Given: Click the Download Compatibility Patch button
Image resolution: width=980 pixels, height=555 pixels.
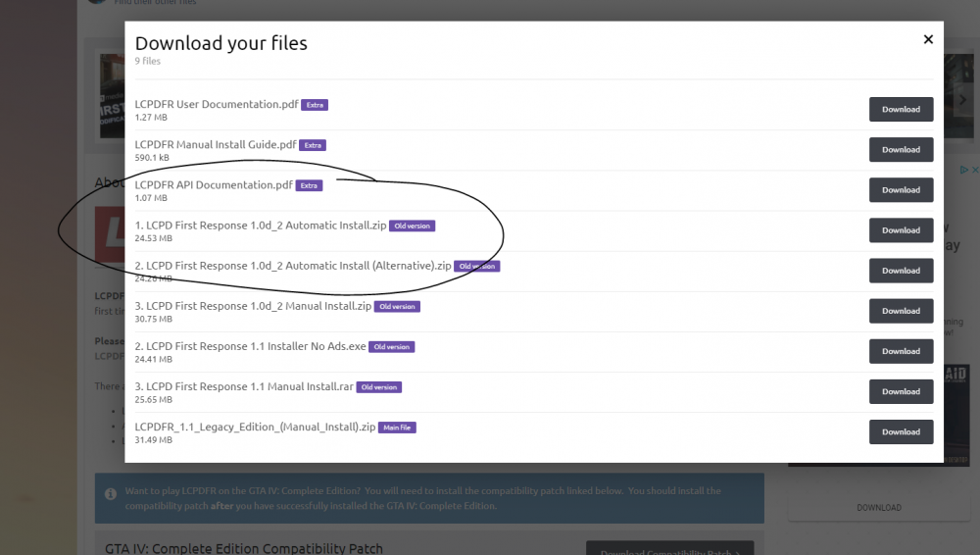Looking at the screenshot, I should tap(669, 549).
